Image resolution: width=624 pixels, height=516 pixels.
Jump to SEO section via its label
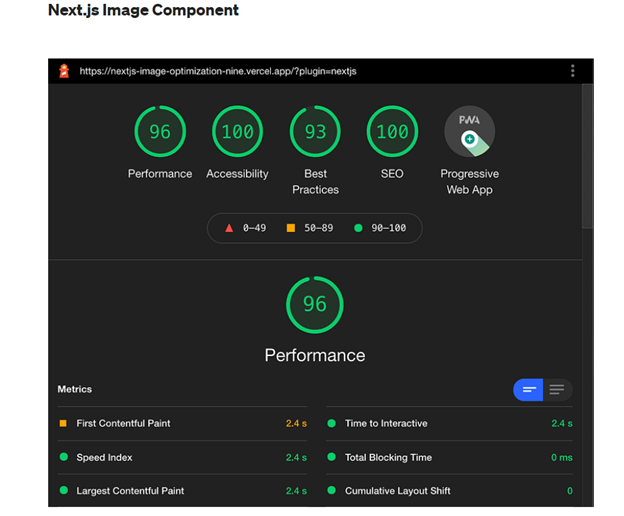pos(392,174)
